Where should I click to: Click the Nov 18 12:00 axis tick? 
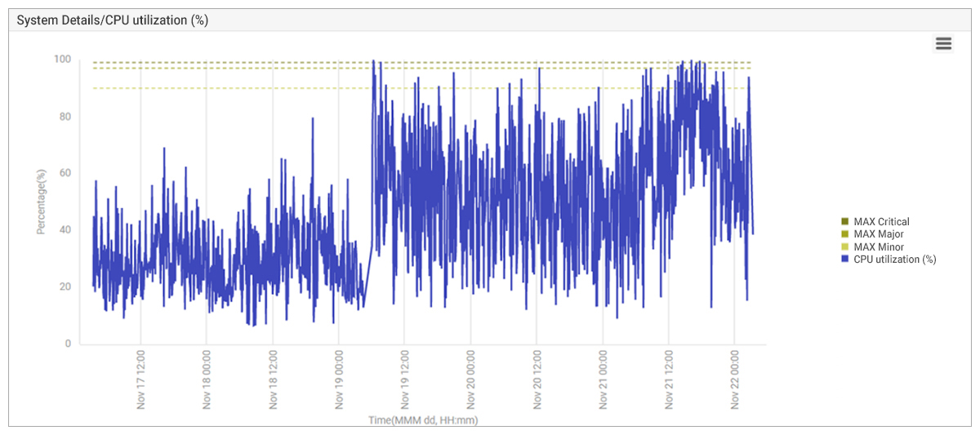coord(273,380)
